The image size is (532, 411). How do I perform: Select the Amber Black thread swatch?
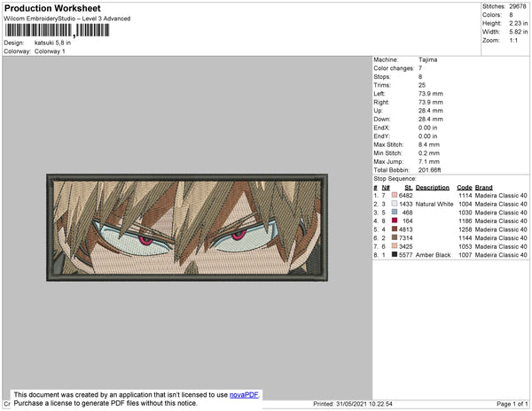coord(395,254)
